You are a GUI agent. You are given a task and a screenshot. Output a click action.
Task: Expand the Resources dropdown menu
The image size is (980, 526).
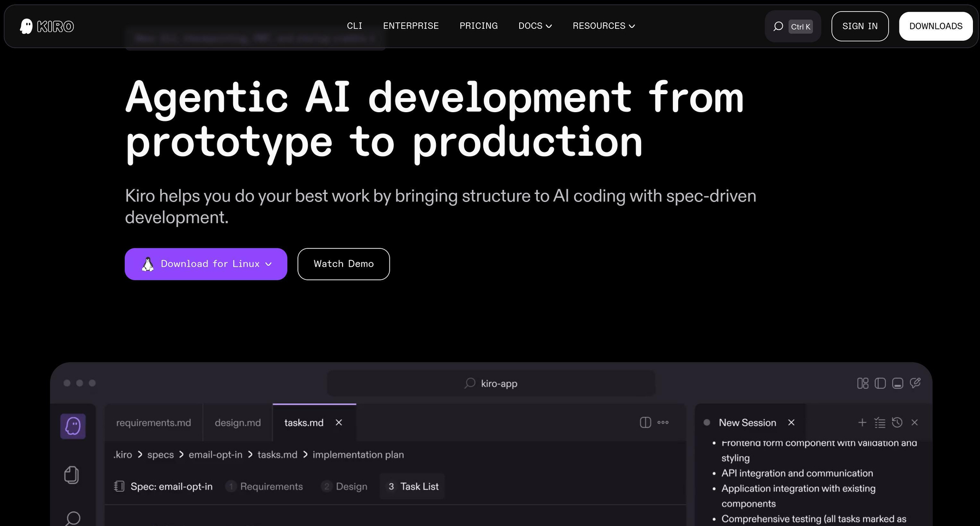604,26
